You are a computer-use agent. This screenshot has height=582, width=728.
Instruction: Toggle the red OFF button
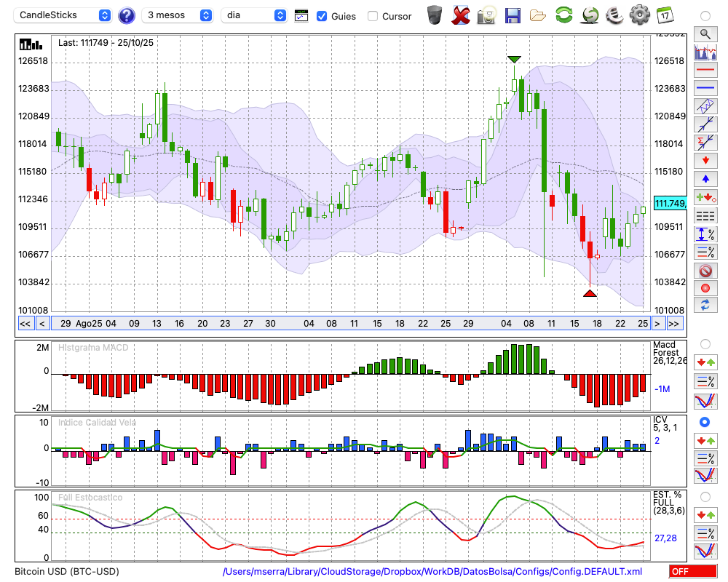[692, 572]
